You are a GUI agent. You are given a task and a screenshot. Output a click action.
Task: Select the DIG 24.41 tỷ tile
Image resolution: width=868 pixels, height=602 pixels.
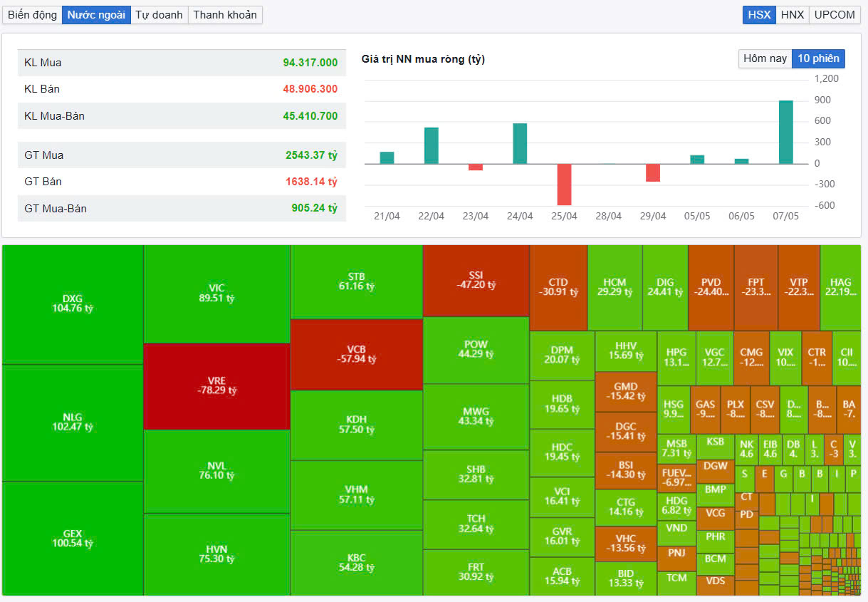[665, 288]
